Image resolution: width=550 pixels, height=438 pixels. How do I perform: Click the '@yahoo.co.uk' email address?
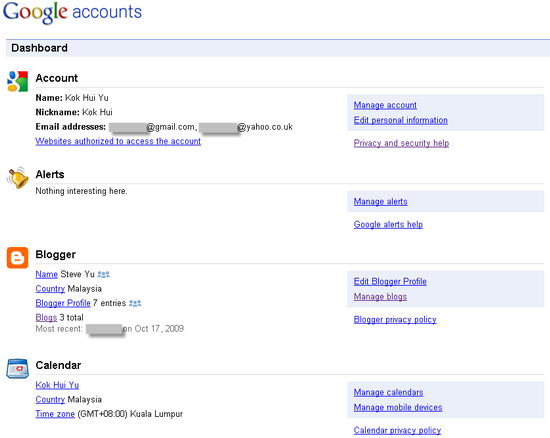pyautogui.click(x=265, y=127)
